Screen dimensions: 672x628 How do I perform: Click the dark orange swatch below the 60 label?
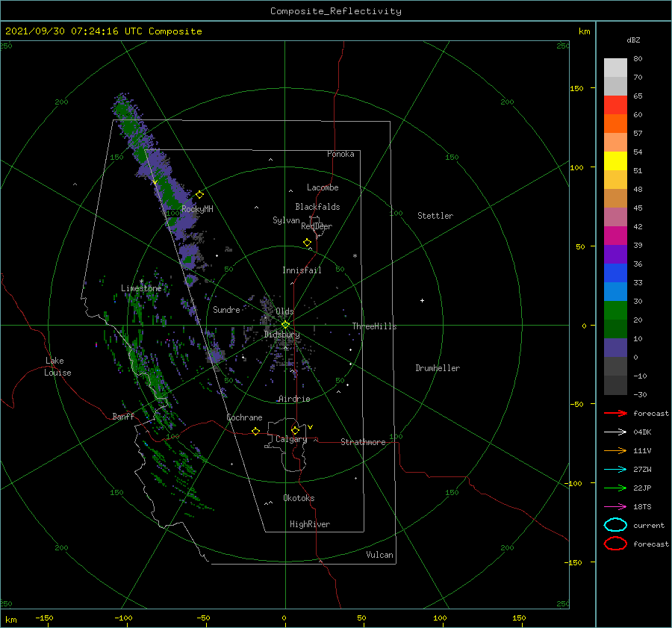coord(615,123)
